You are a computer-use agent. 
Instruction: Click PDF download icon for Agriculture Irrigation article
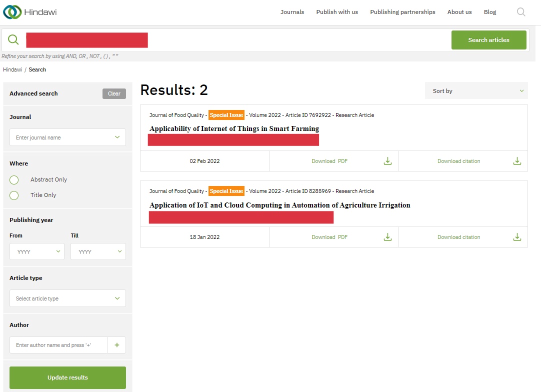387,237
